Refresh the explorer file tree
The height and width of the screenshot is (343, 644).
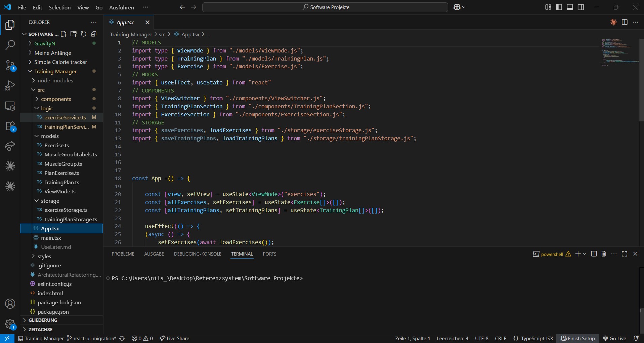(x=84, y=34)
